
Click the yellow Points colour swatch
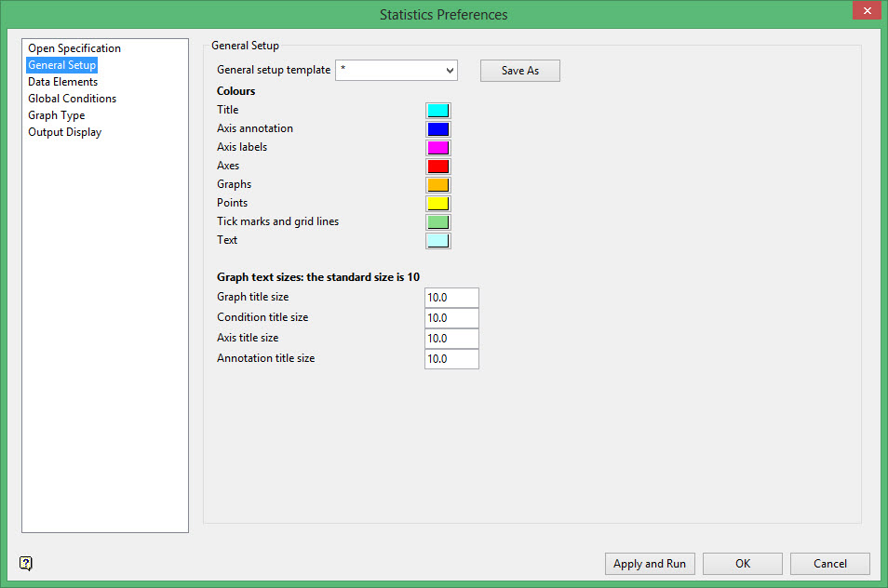pyautogui.click(x=437, y=204)
